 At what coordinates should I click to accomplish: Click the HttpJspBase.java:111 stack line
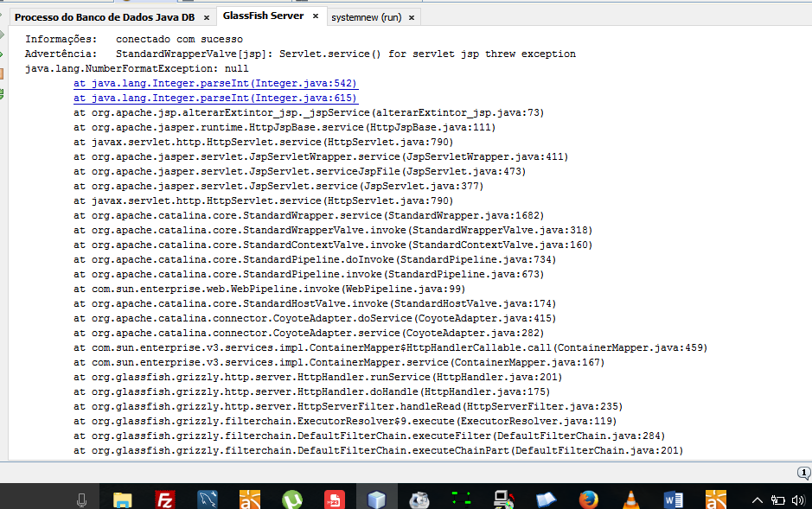point(285,127)
